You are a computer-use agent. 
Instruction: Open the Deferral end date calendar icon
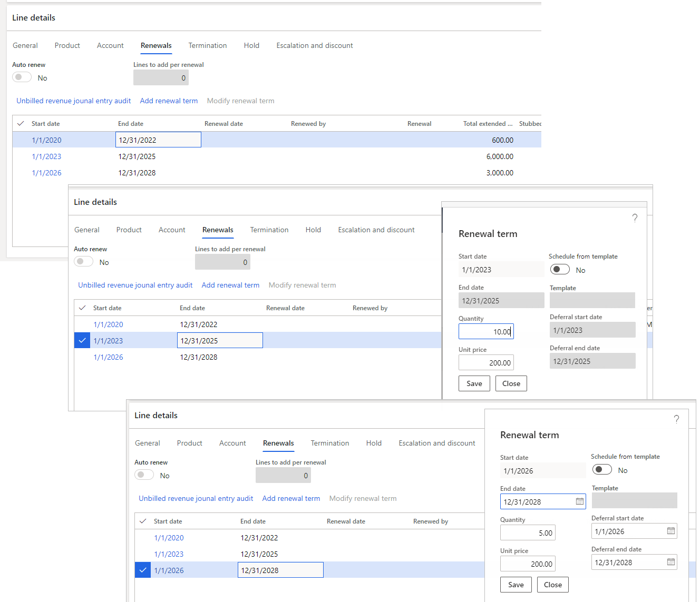pyautogui.click(x=670, y=562)
